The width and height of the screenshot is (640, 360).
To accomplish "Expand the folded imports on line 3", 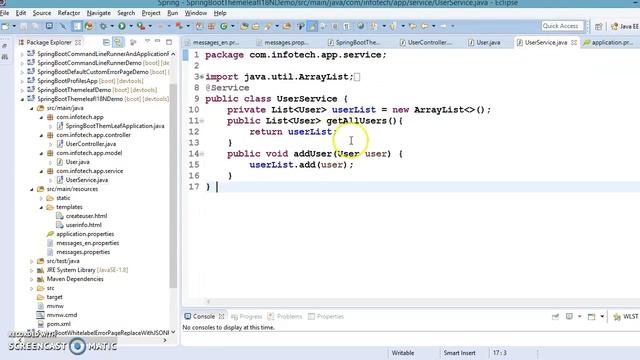I will pyautogui.click(x=202, y=77).
